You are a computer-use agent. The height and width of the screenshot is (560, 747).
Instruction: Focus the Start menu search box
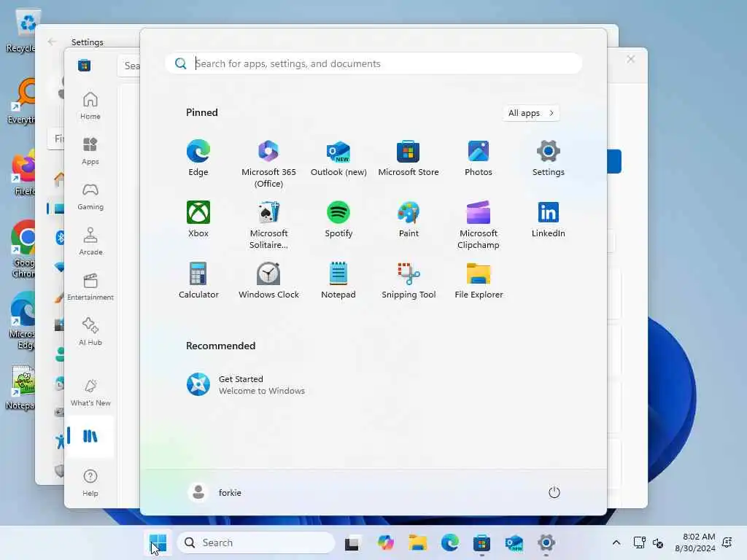[374, 63]
